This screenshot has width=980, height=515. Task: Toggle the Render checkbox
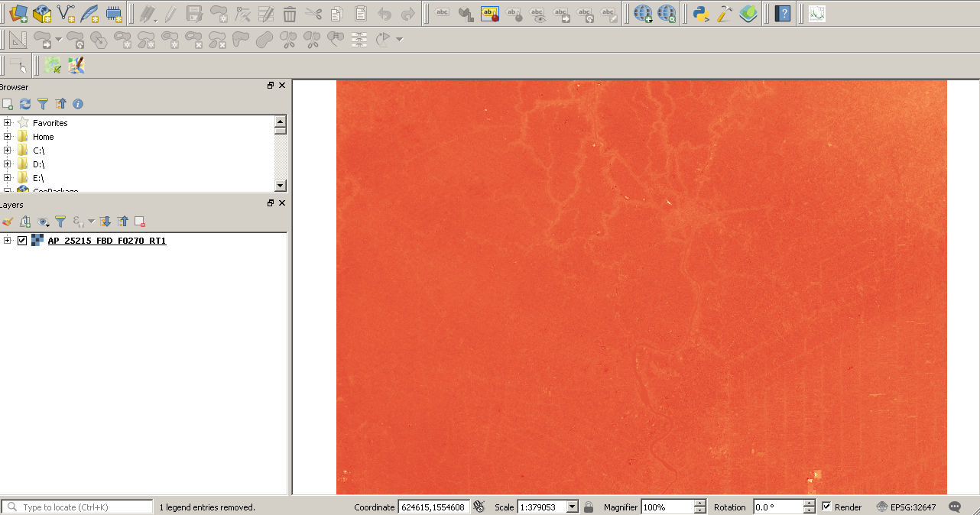pyautogui.click(x=826, y=507)
